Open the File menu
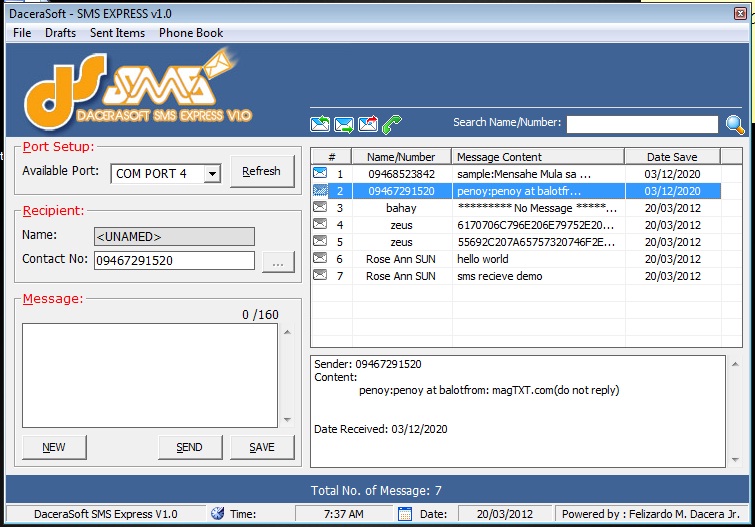 point(22,33)
